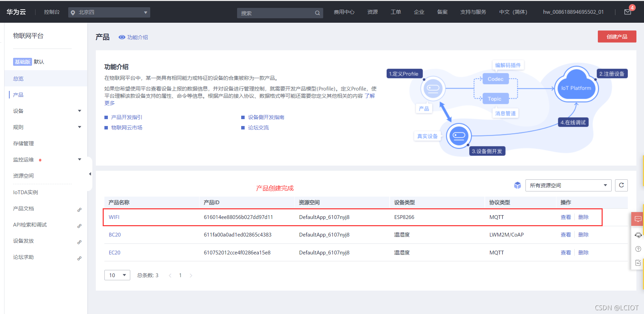Screen dimensions: 644x314
Task: Click the 产品名称 column header
Action: tap(119, 202)
